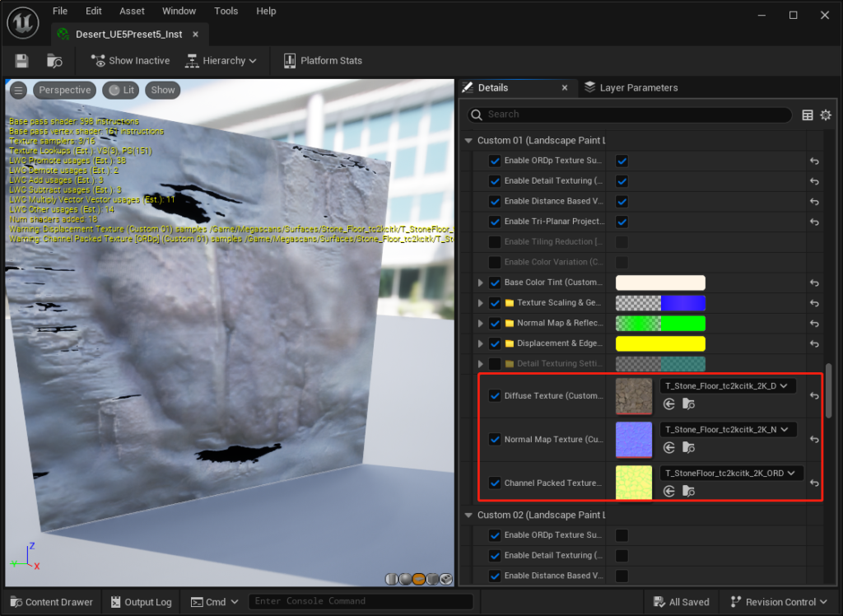The image size is (843, 616).
Task: Click the Base Color Tint color swatch
Action: point(660,282)
